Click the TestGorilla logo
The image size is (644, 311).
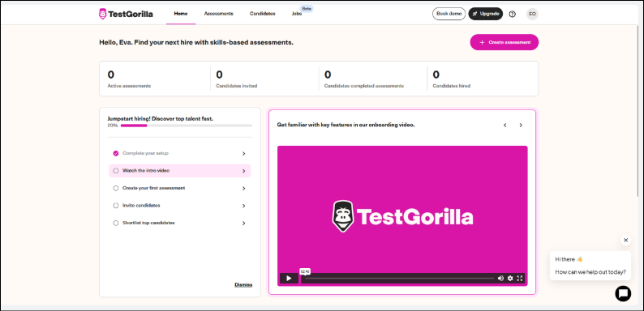click(126, 14)
